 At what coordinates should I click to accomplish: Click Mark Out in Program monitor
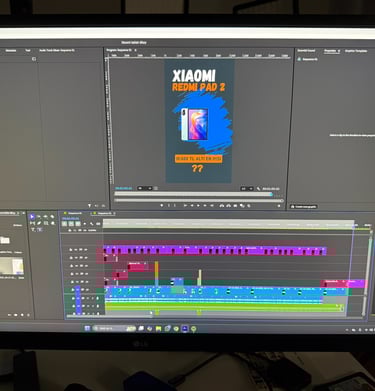tap(174, 205)
